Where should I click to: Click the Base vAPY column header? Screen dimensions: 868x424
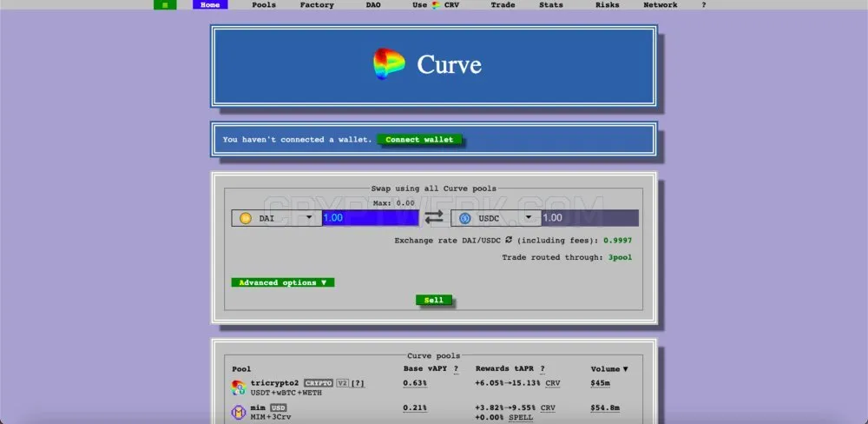click(424, 369)
